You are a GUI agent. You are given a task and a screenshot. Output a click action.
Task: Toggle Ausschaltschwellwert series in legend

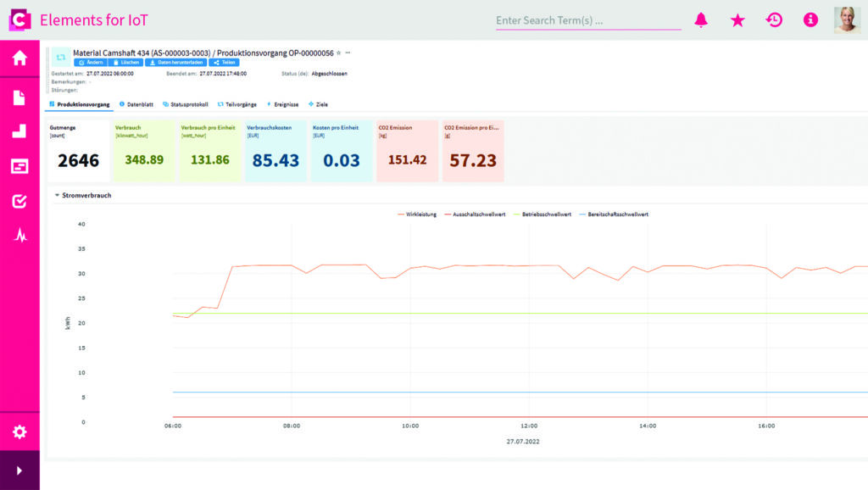point(479,214)
